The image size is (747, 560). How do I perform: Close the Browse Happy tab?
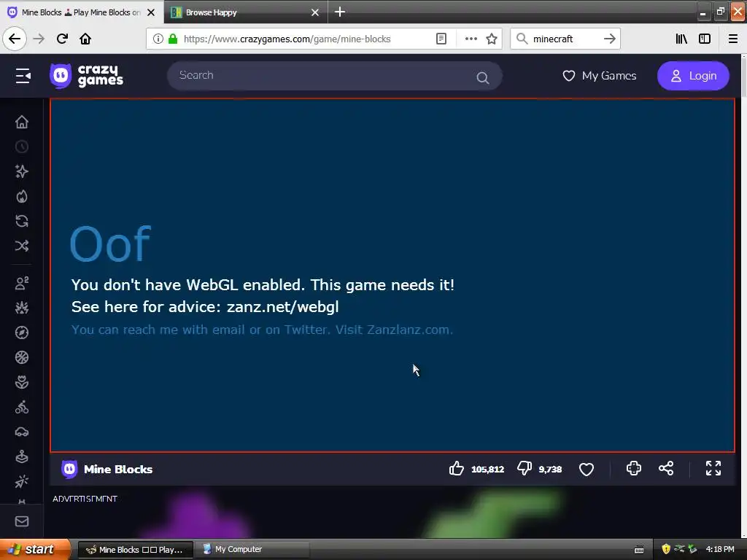[x=315, y=12]
